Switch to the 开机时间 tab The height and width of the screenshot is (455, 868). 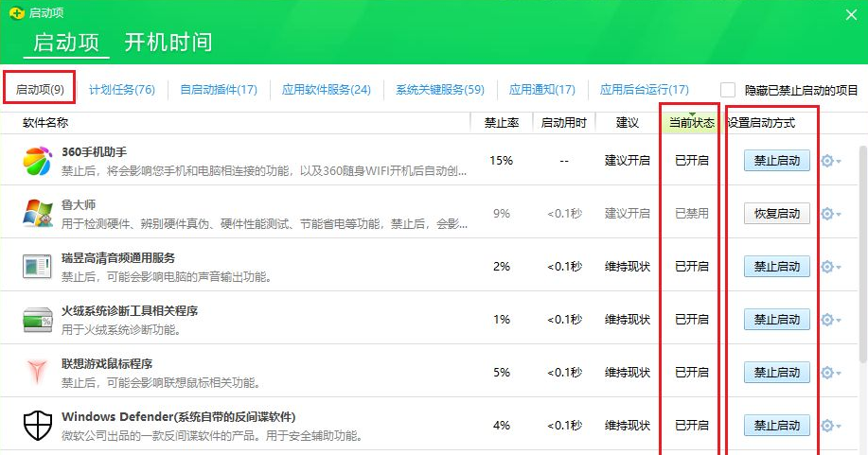[x=168, y=43]
